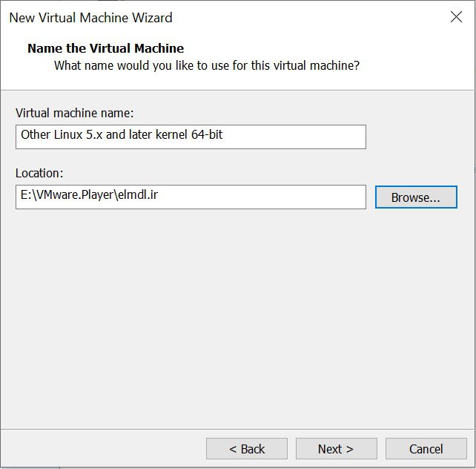Click the 'E:' drive letter in location

click(25, 197)
